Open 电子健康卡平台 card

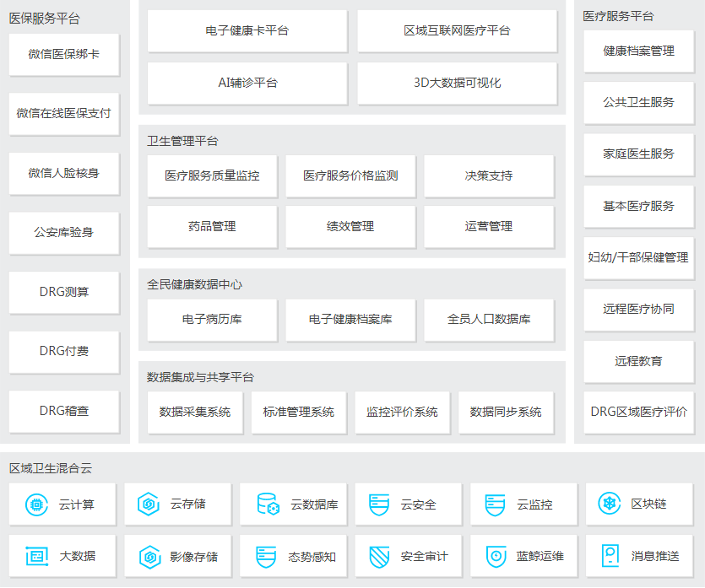click(247, 31)
